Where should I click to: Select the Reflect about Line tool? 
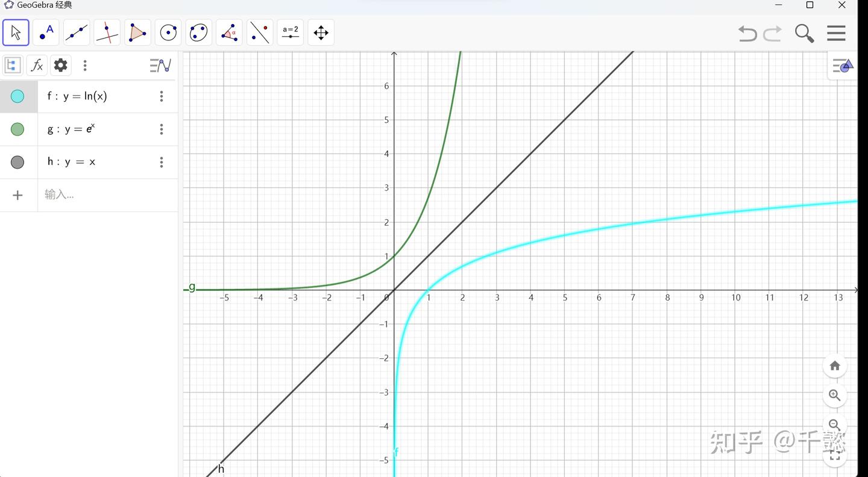click(x=260, y=33)
